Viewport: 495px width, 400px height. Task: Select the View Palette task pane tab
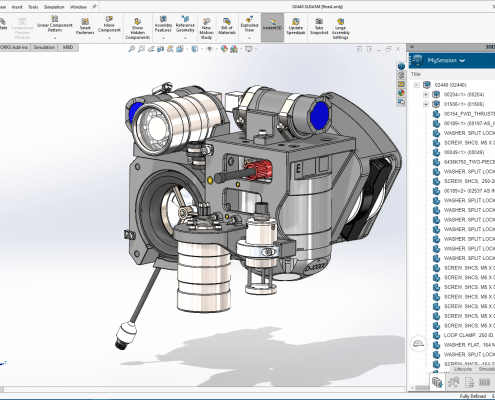pyautogui.click(x=401, y=84)
